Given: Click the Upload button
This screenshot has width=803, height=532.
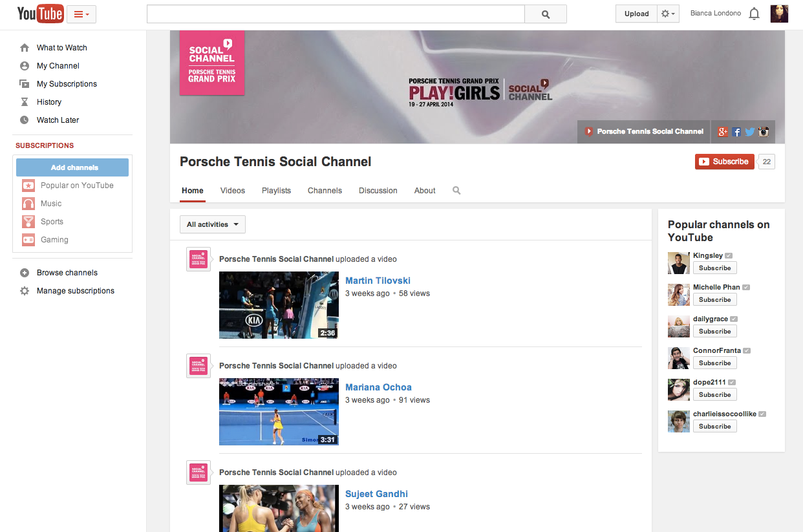Looking at the screenshot, I should (x=636, y=14).
